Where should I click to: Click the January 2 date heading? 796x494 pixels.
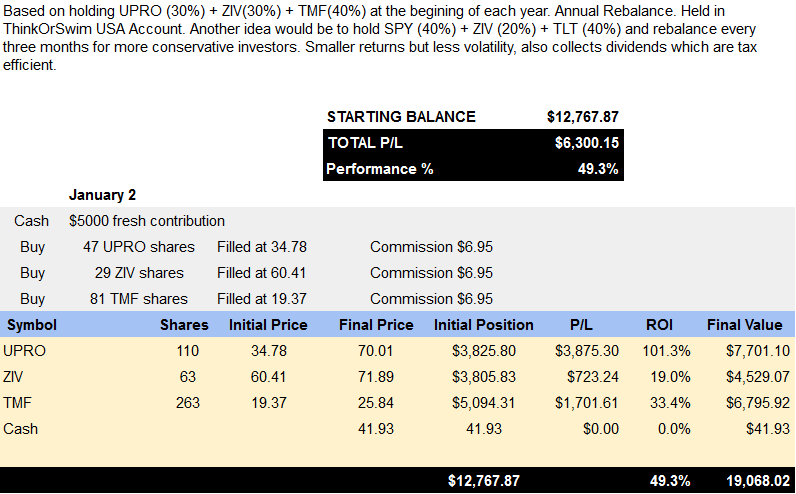click(x=102, y=194)
